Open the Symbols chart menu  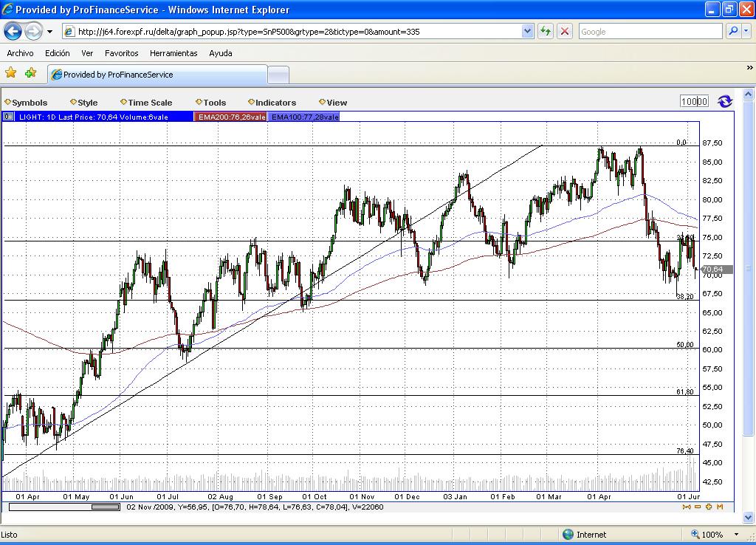(x=26, y=102)
